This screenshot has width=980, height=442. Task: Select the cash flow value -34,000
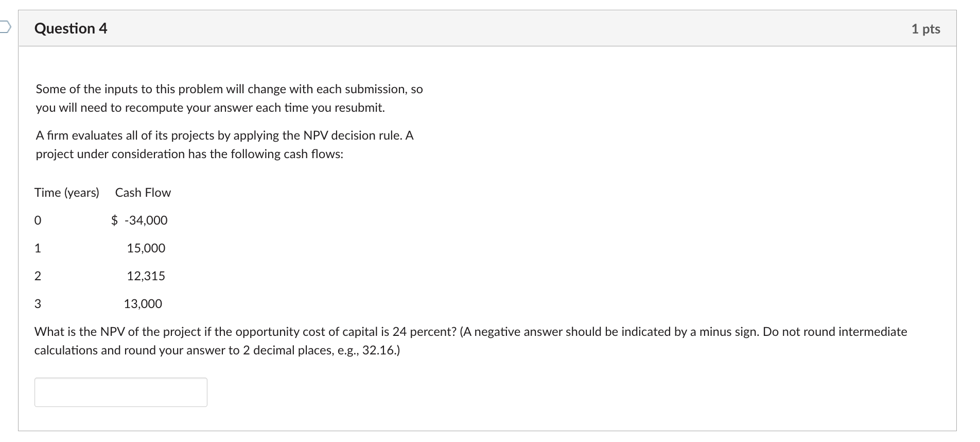(146, 220)
